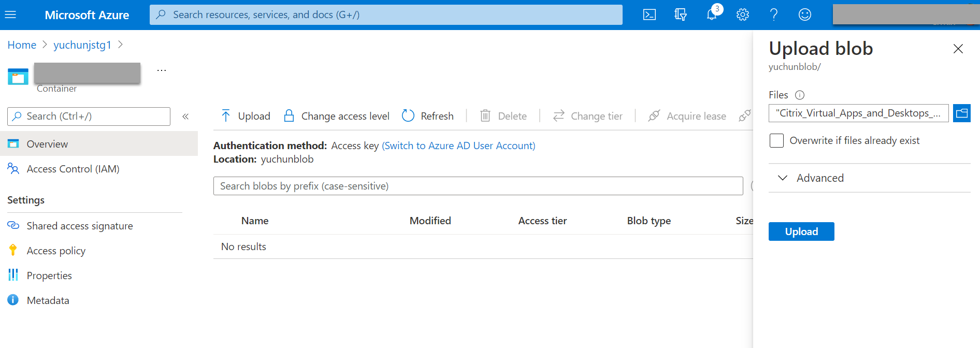Open Access Control (IAM) menu item
The height and width of the screenshot is (348, 980).
click(x=73, y=169)
